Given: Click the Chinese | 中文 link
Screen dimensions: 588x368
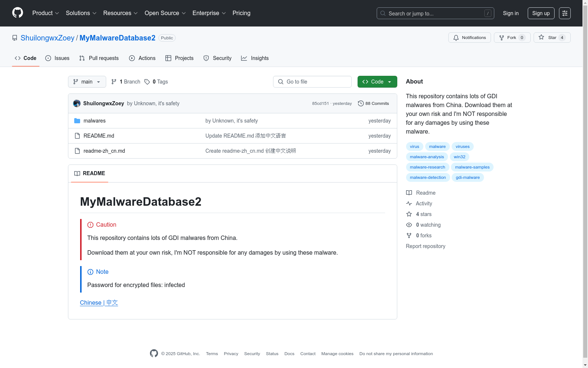Looking at the screenshot, I should click(99, 302).
